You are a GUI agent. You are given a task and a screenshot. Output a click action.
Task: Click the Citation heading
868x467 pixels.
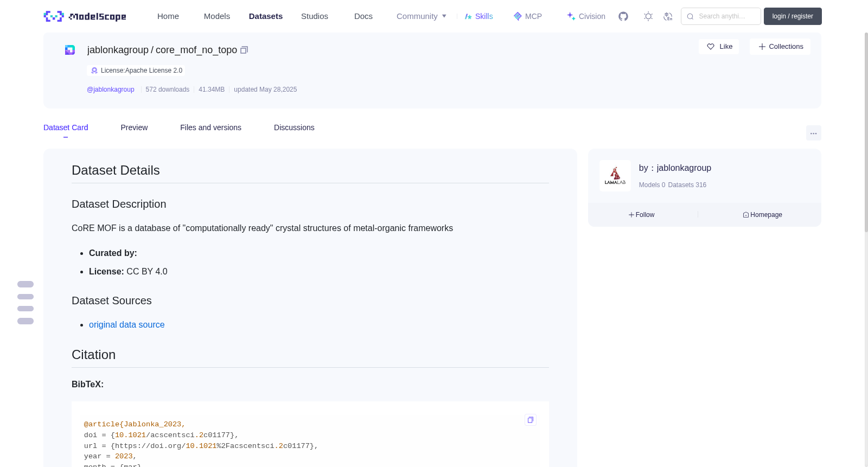point(93,355)
